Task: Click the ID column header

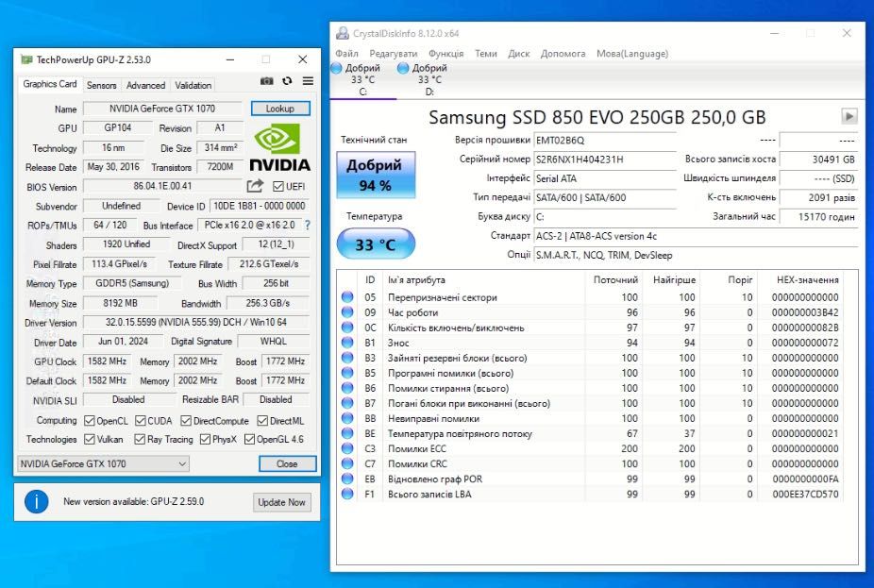Action: point(370,279)
